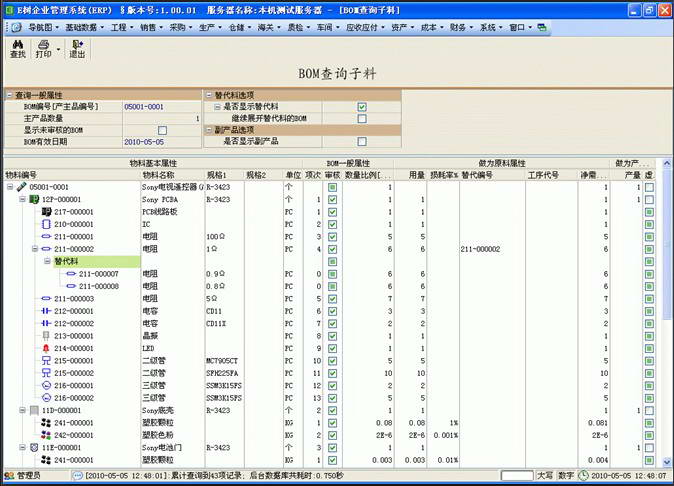The width and height of the screenshot is (674, 486).
Task: Collapse the 05001-0001 root tree node
Action: pyautogui.click(x=10, y=187)
